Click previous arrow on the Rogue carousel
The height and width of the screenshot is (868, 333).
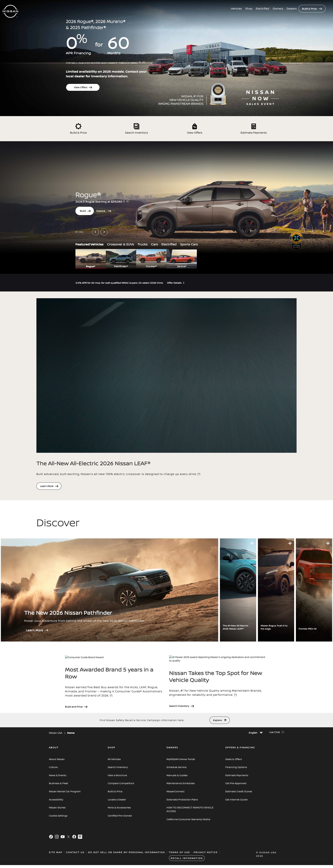click(96, 232)
